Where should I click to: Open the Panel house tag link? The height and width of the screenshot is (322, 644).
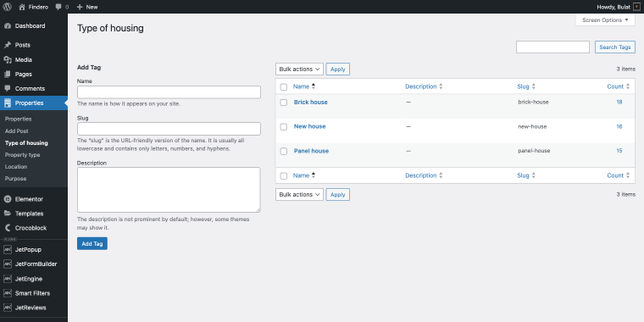pyautogui.click(x=311, y=151)
